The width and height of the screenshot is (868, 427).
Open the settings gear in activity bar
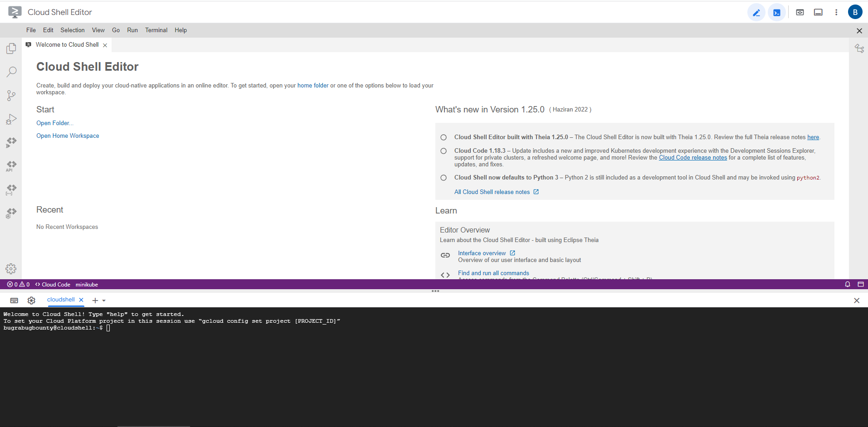coord(11,269)
